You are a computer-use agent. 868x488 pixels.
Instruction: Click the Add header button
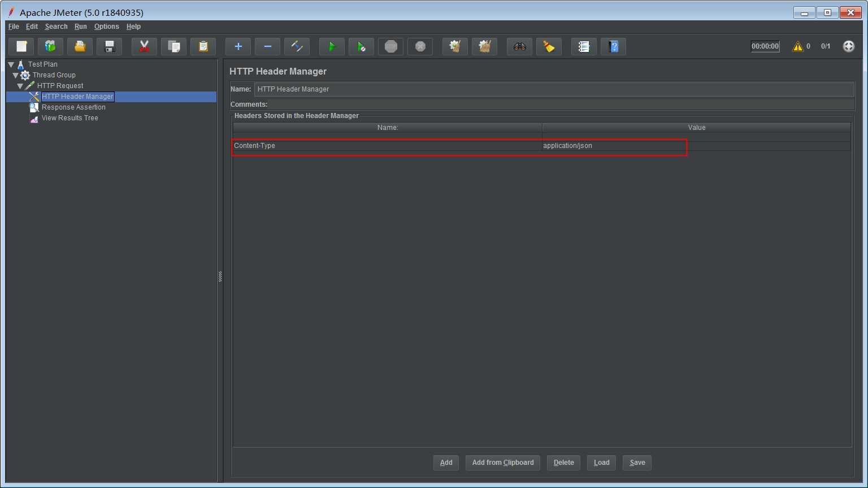[446, 463]
